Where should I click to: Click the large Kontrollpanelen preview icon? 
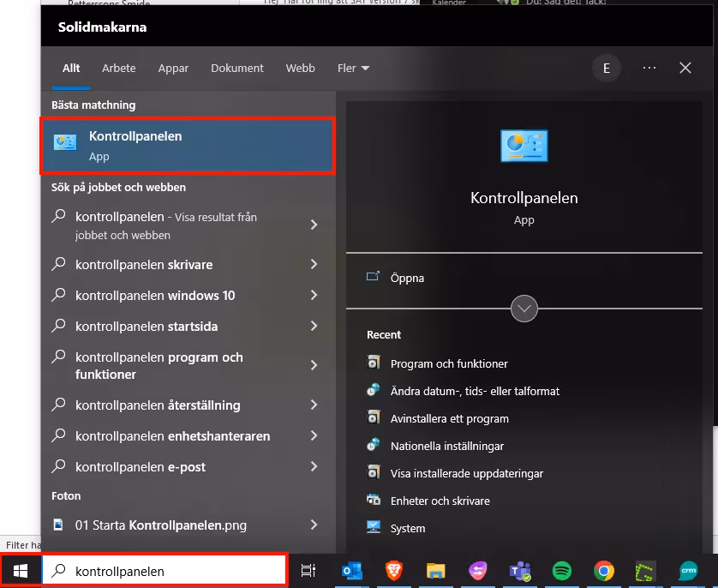(x=524, y=146)
